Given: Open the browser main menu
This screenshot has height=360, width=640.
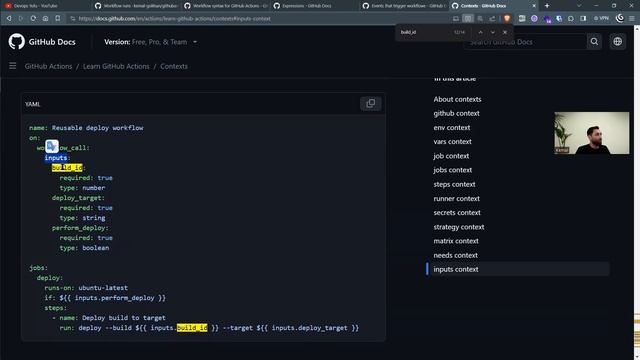Looking at the screenshot, I should click(632, 18).
